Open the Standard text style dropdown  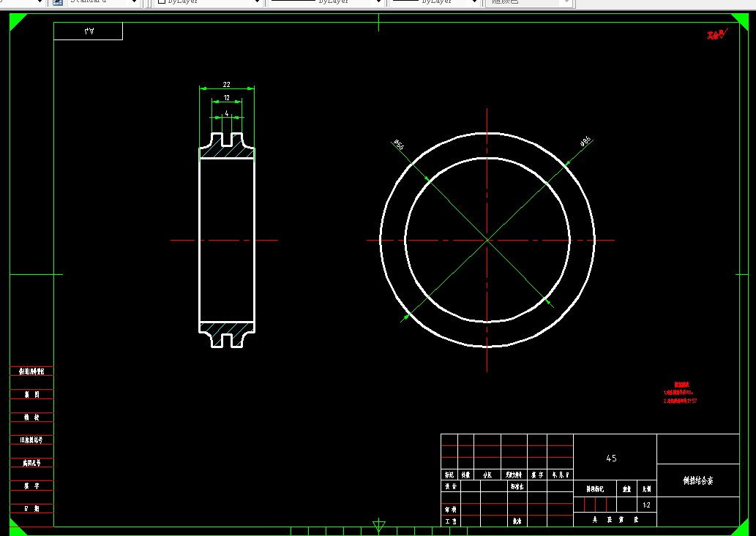point(102,2)
